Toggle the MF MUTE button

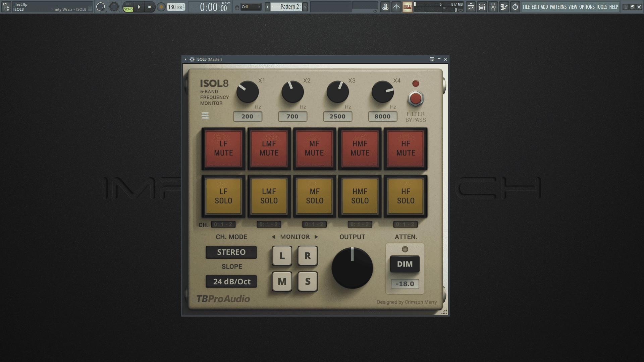(314, 148)
